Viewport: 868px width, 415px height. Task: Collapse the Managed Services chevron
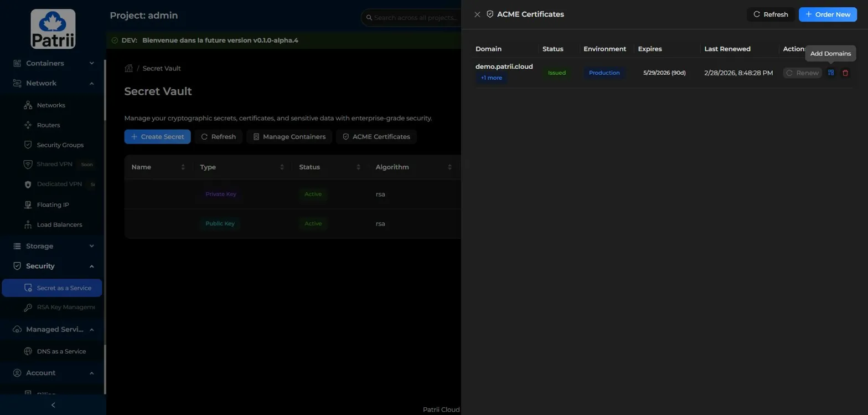[92, 330]
